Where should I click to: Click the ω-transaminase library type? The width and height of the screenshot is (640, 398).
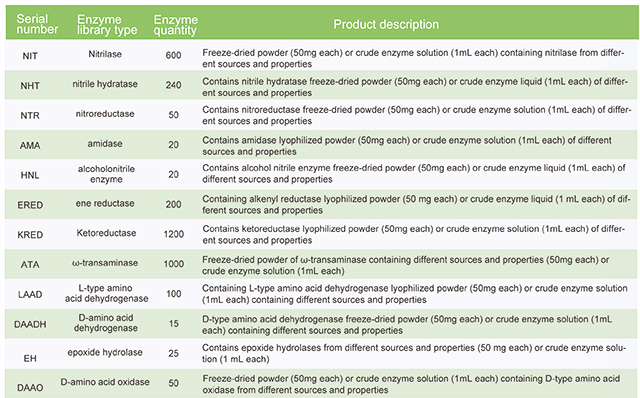pos(105,263)
